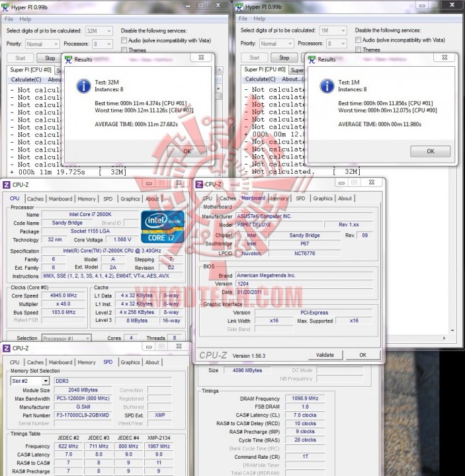Click Validate button in CPU-Z Mainboard window
The width and height of the screenshot is (465, 476).
(x=325, y=355)
